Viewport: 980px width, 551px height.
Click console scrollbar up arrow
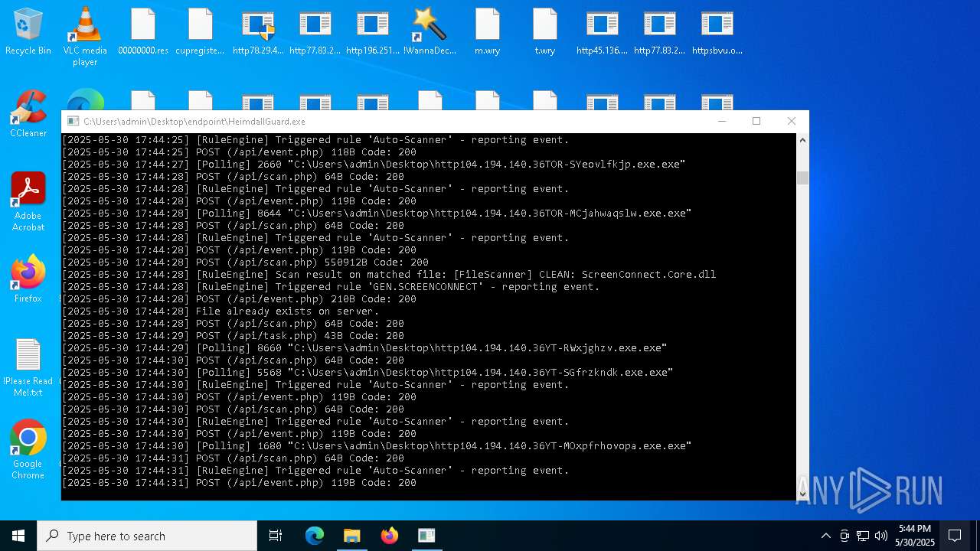(802, 140)
